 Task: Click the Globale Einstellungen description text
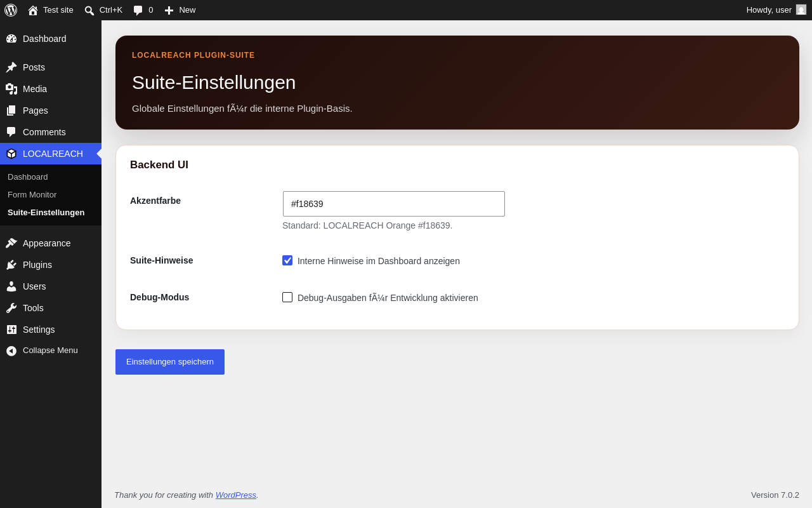tap(242, 109)
